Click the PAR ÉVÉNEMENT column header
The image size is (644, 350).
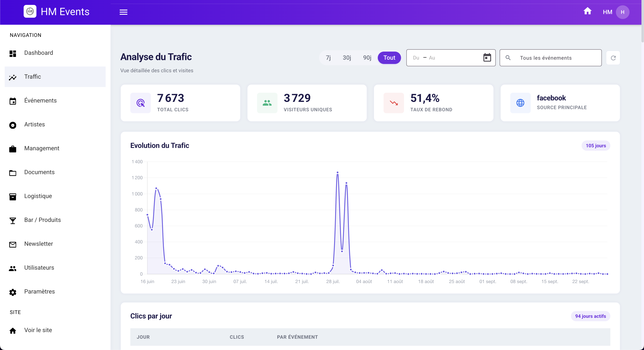click(297, 337)
